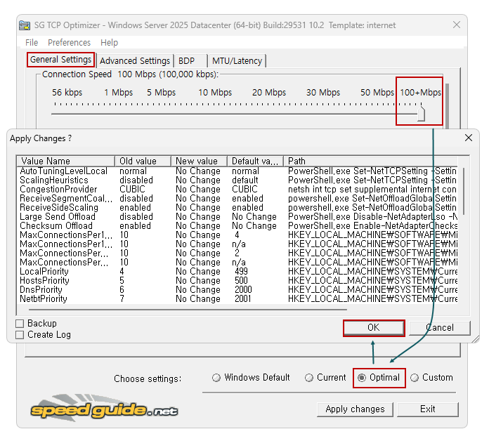Open the Help menu
This screenshot has height=448, width=489.
point(109,42)
